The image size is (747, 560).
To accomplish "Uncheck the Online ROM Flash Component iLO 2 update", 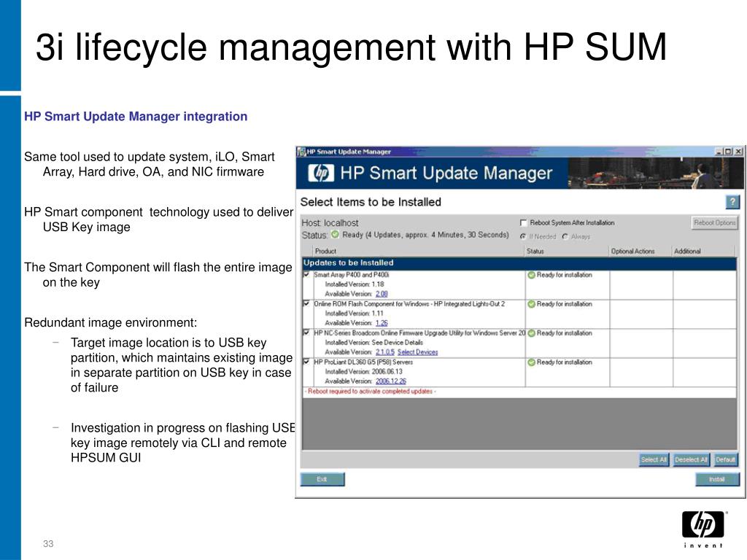I will (x=306, y=303).
